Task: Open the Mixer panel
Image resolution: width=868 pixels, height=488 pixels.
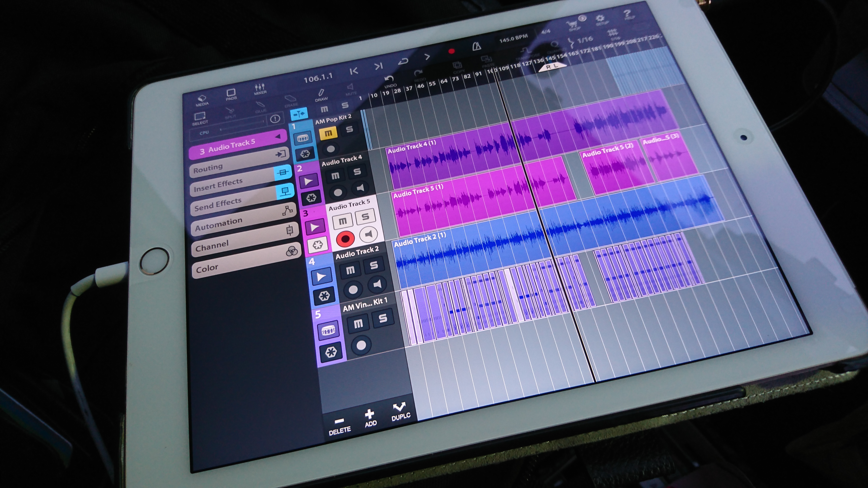Action: click(x=260, y=89)
